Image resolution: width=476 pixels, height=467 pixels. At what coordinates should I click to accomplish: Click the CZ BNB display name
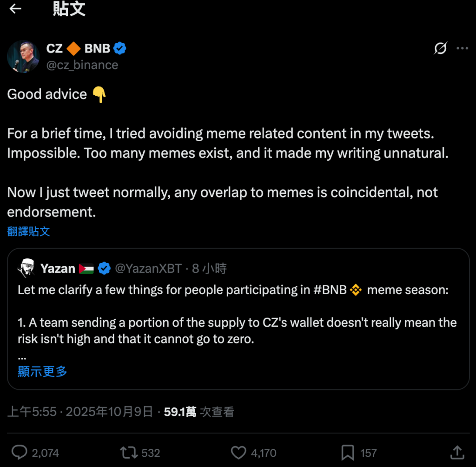[x=78, y=48]
